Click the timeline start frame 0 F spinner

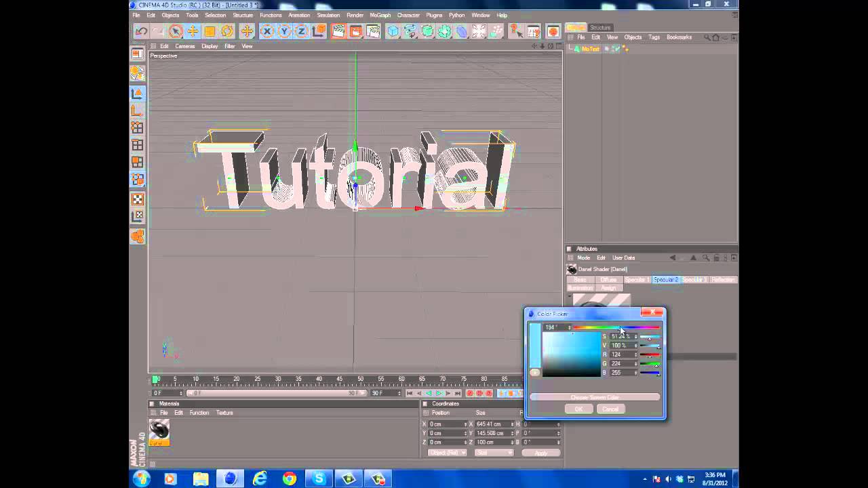coord(182,393)
